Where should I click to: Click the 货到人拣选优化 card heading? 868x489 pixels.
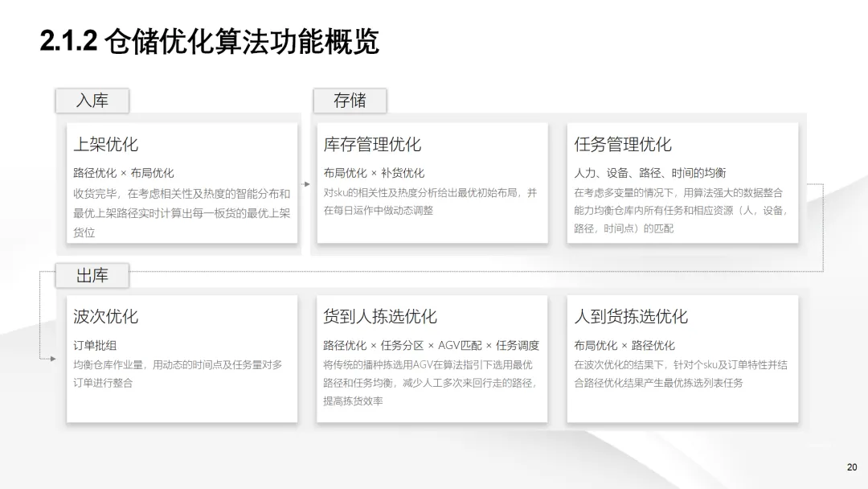380,317
